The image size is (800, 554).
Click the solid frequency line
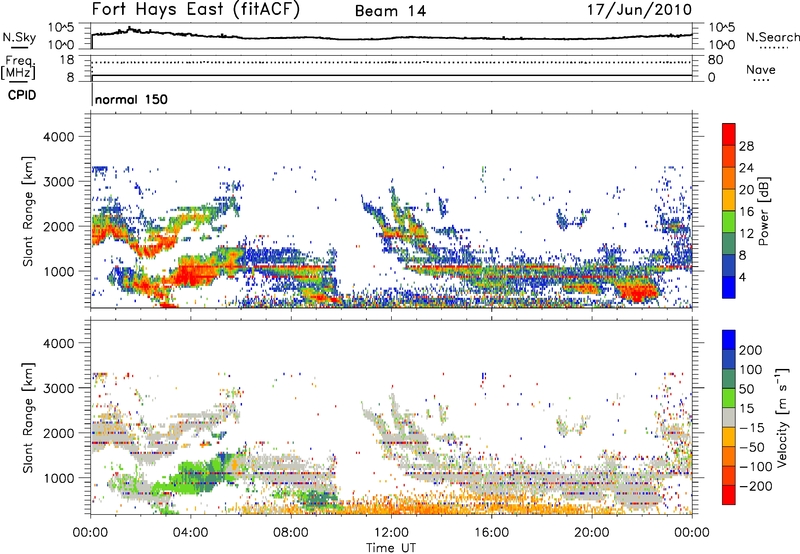coord(391,76)
